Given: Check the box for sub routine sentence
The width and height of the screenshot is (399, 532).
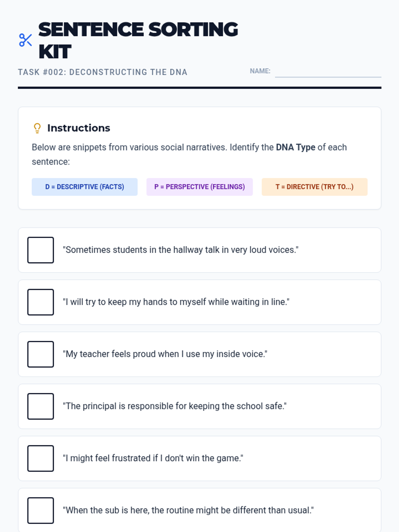Looking at the screenshot, I should click(41, 510).
